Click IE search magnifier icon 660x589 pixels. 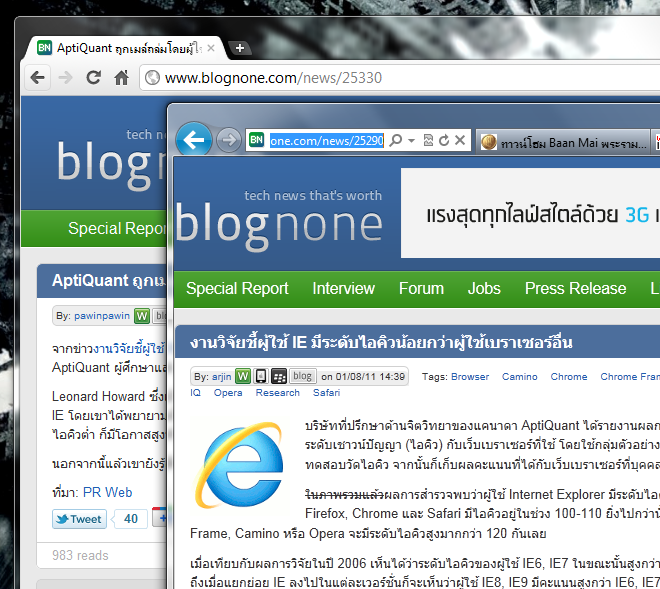click(395, 140)
